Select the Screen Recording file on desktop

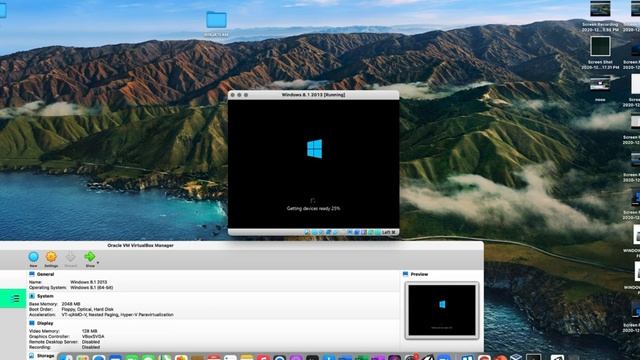coord(600,9)
